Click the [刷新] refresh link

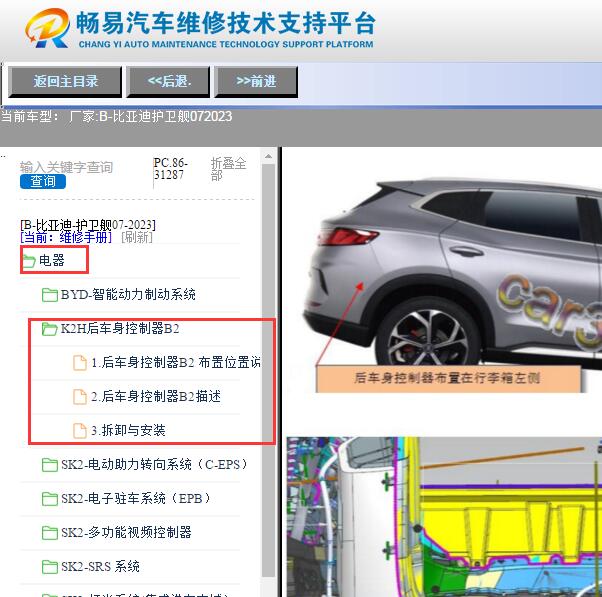137,237
